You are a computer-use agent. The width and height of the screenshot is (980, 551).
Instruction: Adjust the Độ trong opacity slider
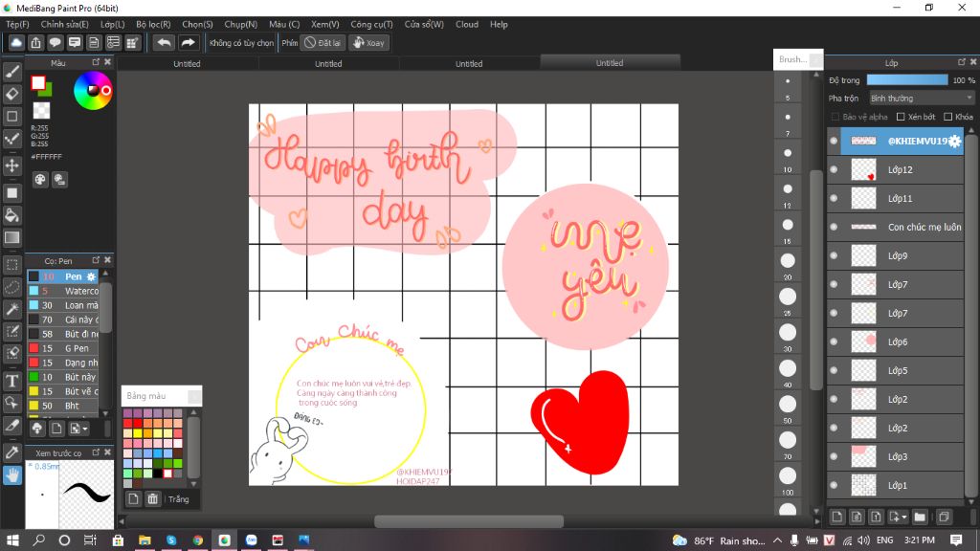(x=907, y=80)
